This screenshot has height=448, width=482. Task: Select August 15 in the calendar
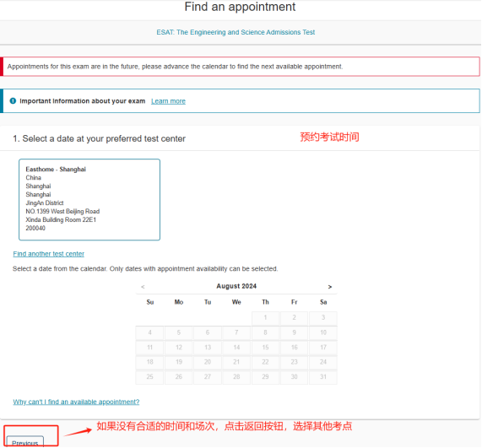click(x=265, y=348)
